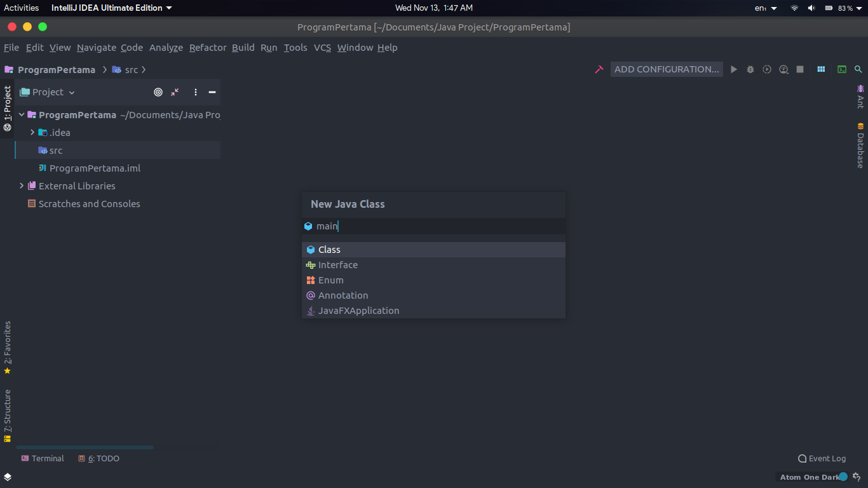Screen dimensions: 868x488
Task: Click the Profiler run icon
Action: (783, 69)
